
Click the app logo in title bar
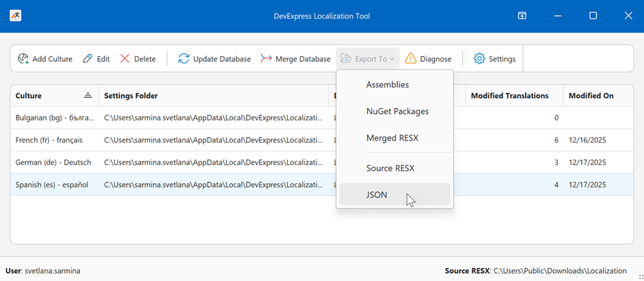[15, 16]
